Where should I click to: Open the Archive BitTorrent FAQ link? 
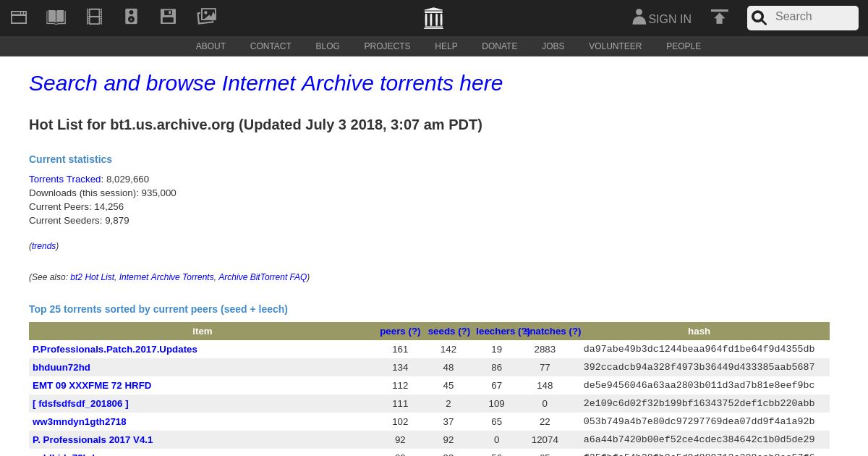click(x=263, y=277)
